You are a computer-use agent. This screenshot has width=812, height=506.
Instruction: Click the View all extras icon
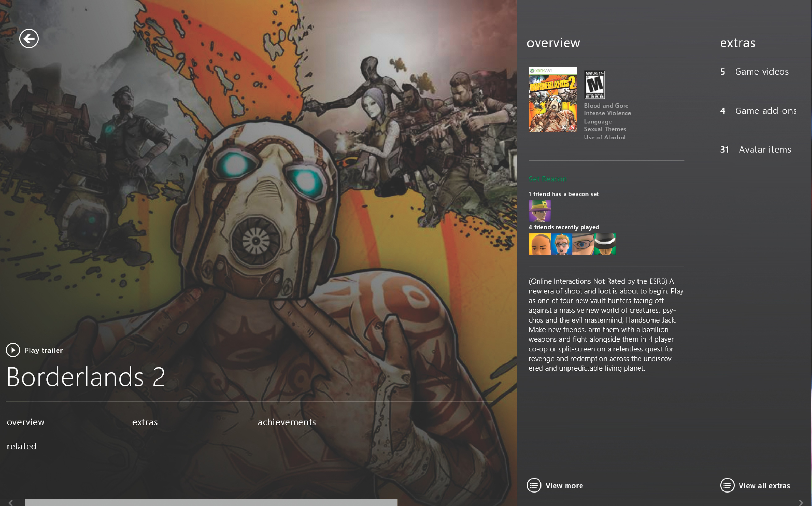(727, 485)
